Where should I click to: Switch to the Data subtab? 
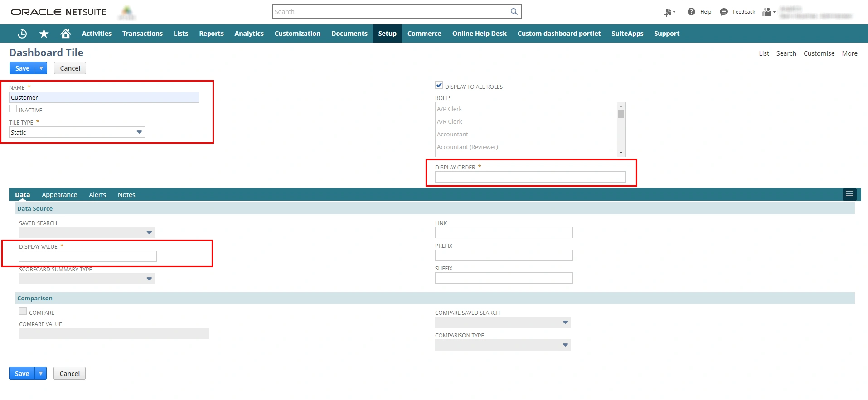22,195
